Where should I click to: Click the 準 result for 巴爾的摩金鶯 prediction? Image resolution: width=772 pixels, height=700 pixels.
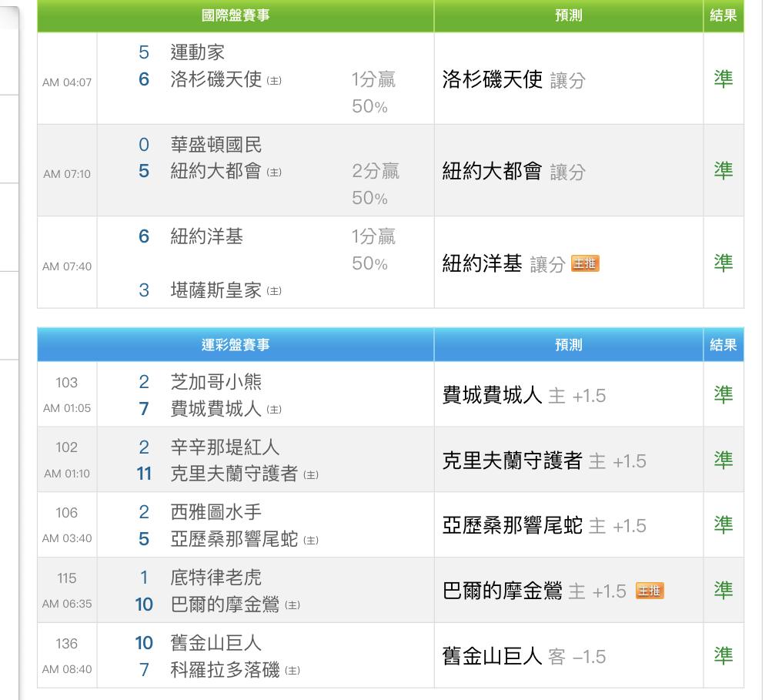click(x=724, y=590)
